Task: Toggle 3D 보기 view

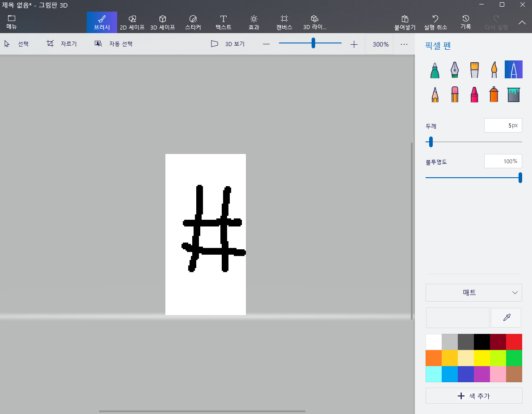Action: (228, 44)
